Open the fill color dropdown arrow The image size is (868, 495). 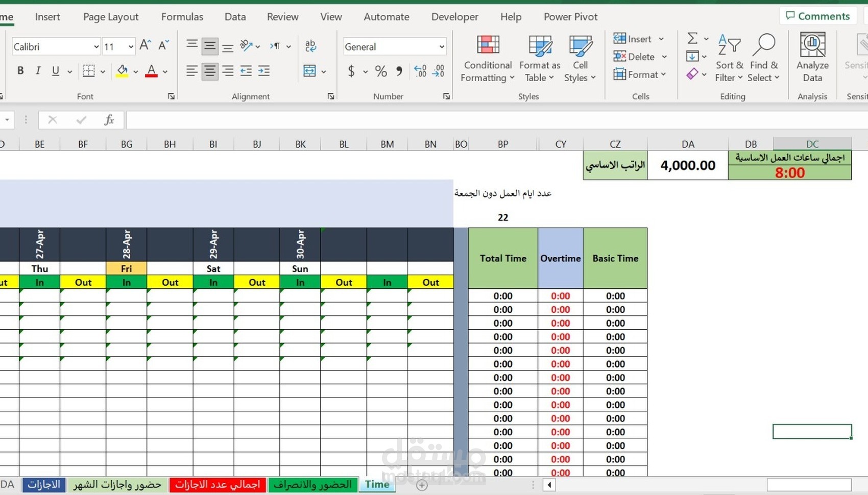pyautogui.click(x=136, y=71)
